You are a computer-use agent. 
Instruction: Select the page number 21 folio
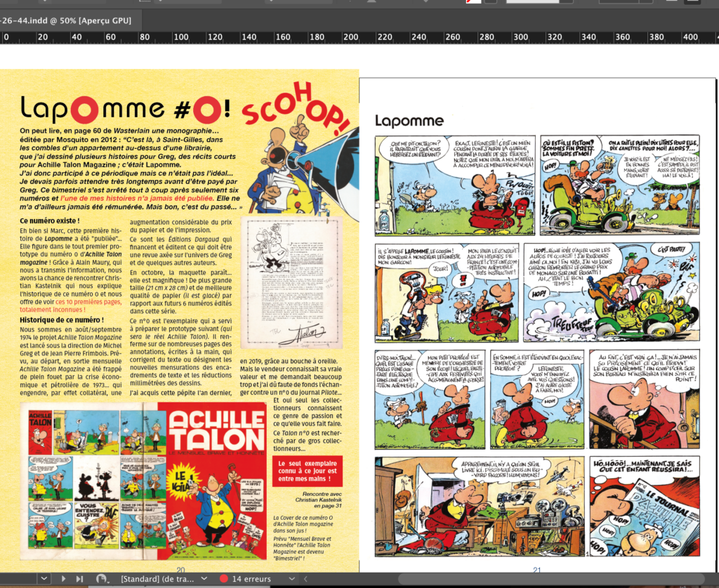click(x=537, y=570)
